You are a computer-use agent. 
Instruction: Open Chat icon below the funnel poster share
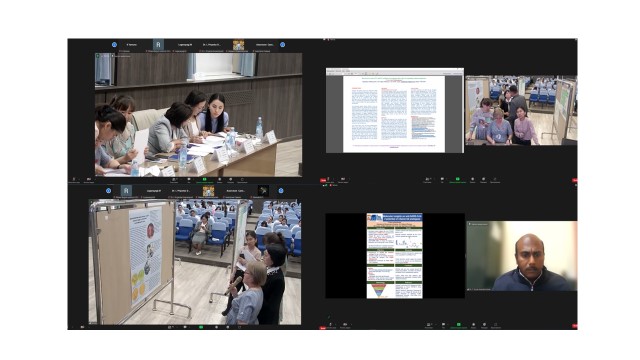coord(443,325)
